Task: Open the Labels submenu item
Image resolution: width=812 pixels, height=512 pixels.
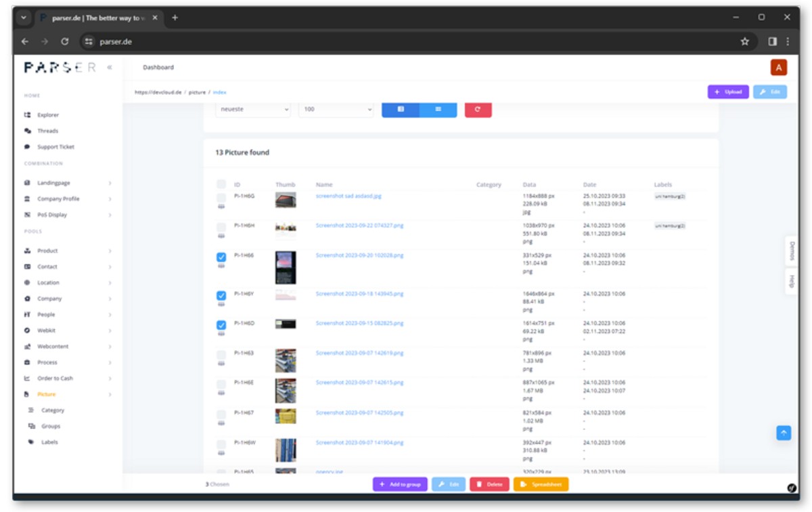Action: coord(49,442)
